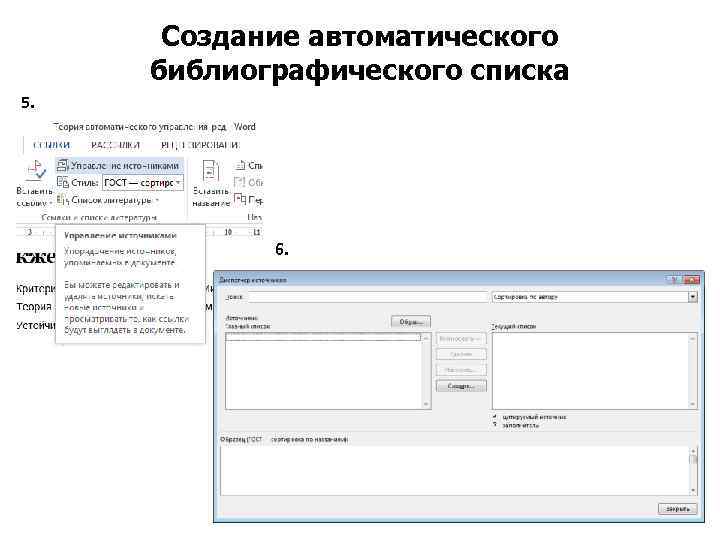Click the Создать button in Source Manager
The height and width of the screenshot is (540, 720).
tap(461, 386)
